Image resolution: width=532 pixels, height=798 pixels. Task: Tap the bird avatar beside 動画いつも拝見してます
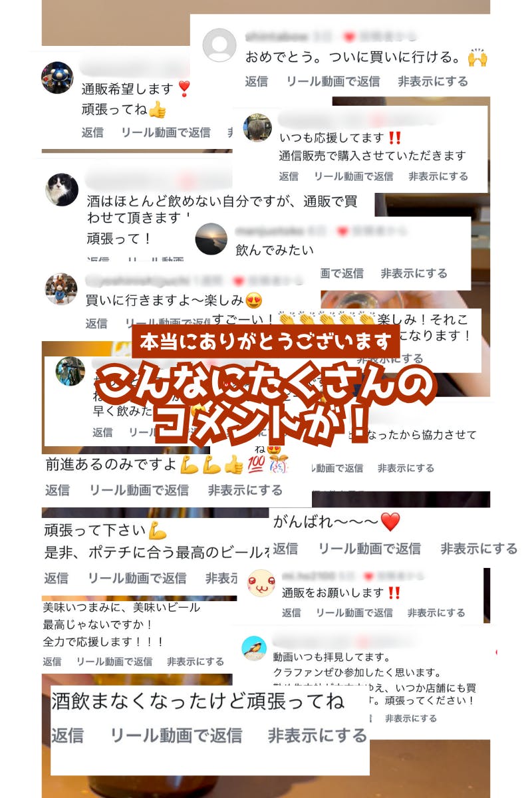254,648
